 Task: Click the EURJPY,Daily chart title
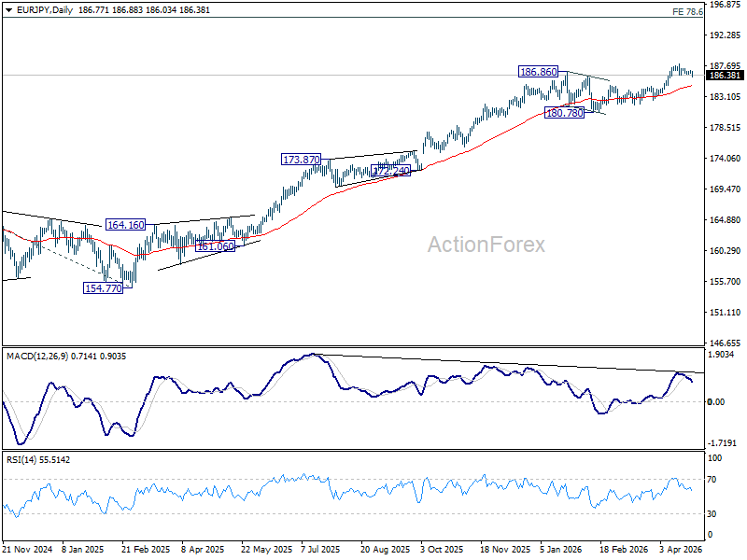tap(45, 10)
